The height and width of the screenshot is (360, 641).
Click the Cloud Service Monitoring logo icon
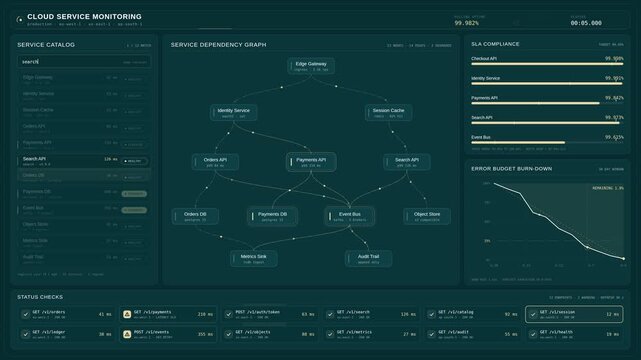(x=19, y=19)
